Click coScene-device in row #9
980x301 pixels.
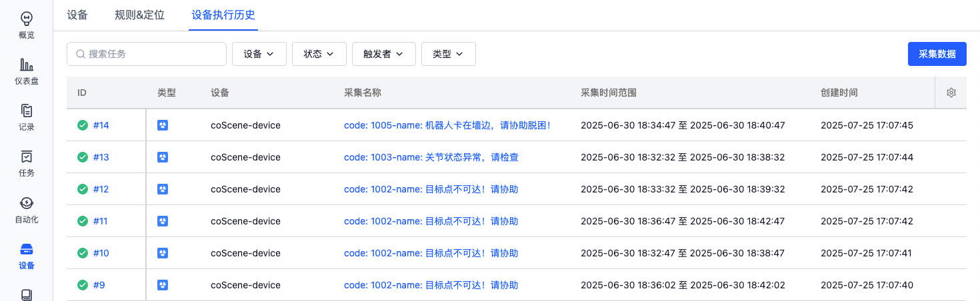245,285
